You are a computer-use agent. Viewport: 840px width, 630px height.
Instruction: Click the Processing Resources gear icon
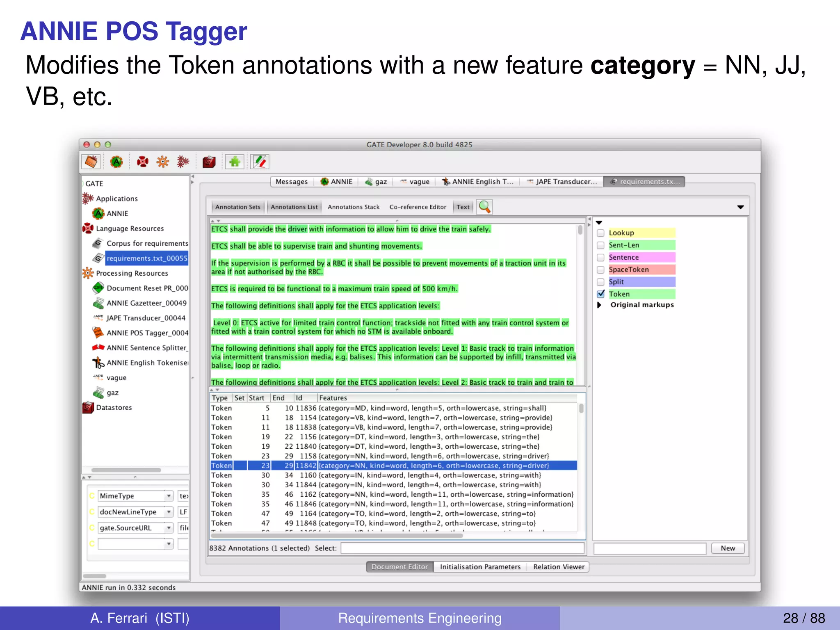88,273
